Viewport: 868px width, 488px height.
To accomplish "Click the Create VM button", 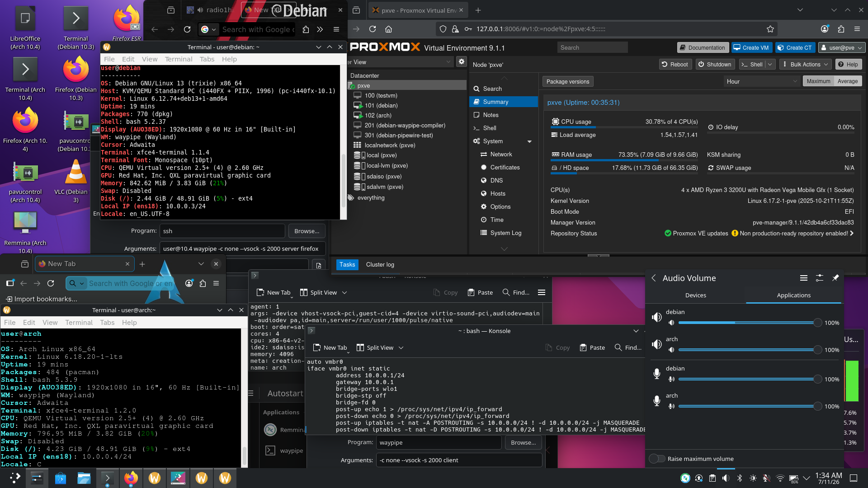I will point(751,47).
